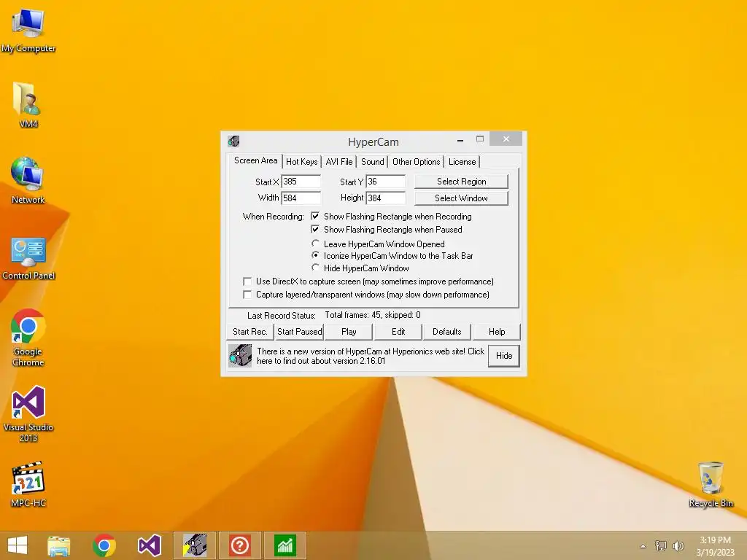Viewport: 747px width, 560px height.
Task: Open My Computer desktop icon
Action: (28, 29)
